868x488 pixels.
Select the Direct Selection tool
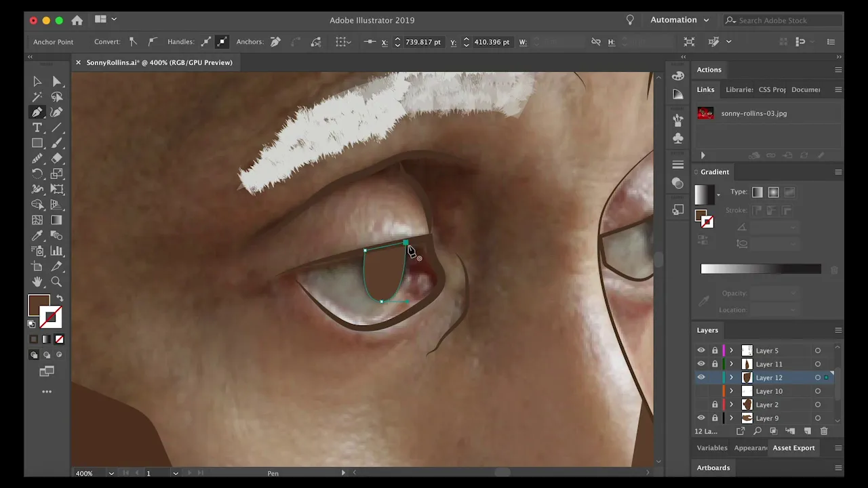[x=57, y=81]
